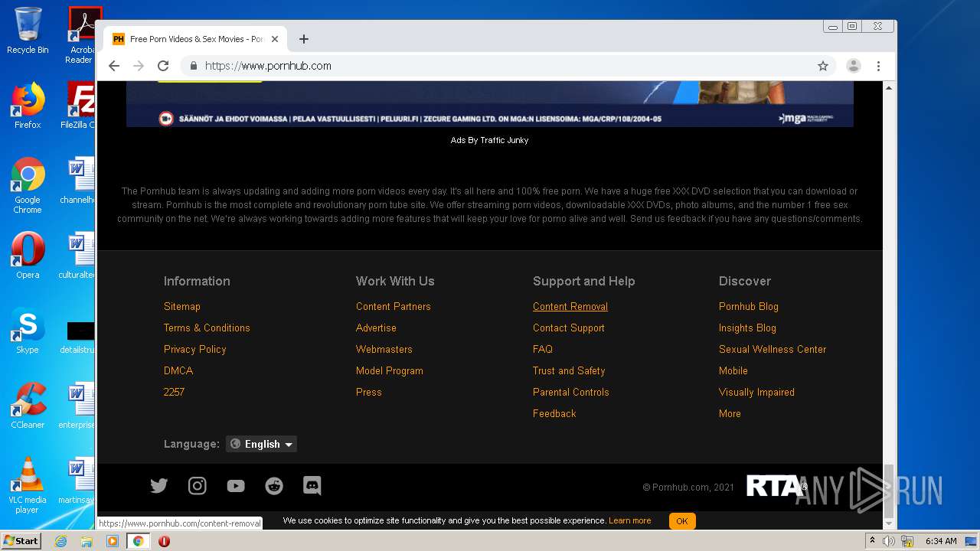Open the Advertise link

point(376,328)
